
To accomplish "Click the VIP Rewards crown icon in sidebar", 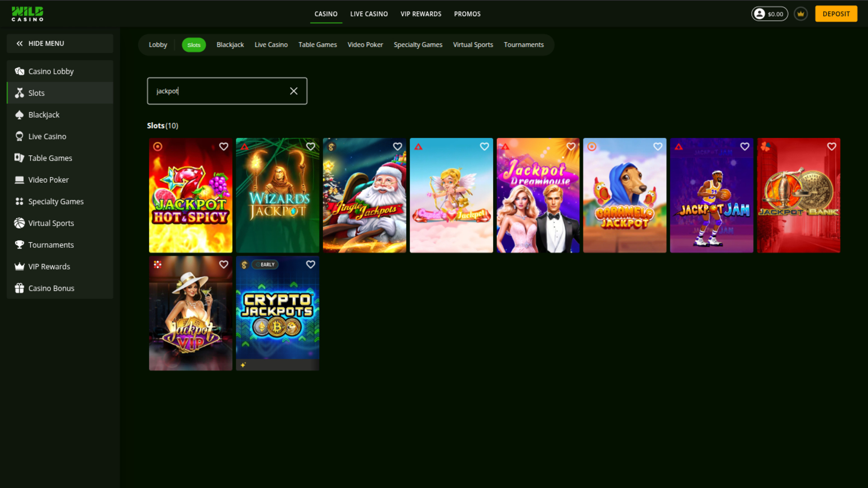I will (x=19, y=266).
